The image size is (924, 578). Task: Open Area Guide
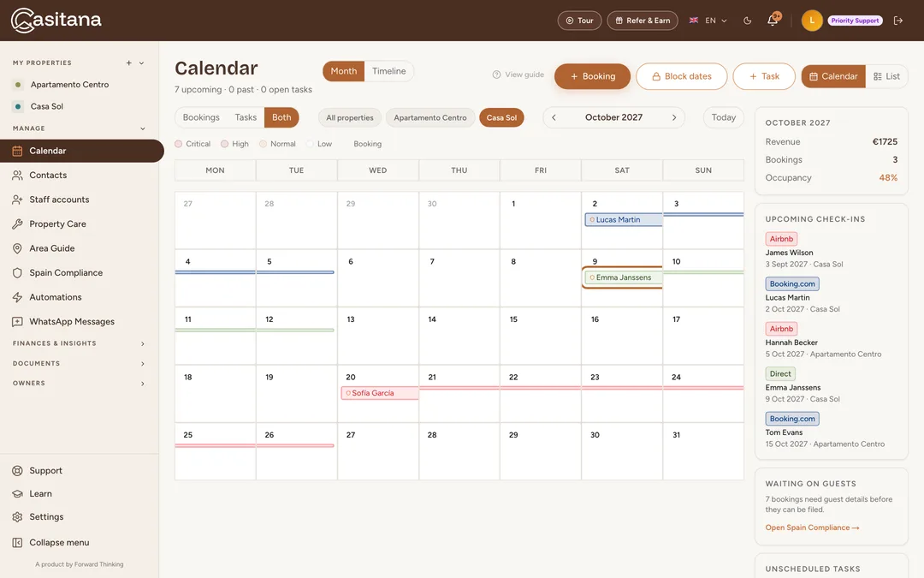pos(82,248)
